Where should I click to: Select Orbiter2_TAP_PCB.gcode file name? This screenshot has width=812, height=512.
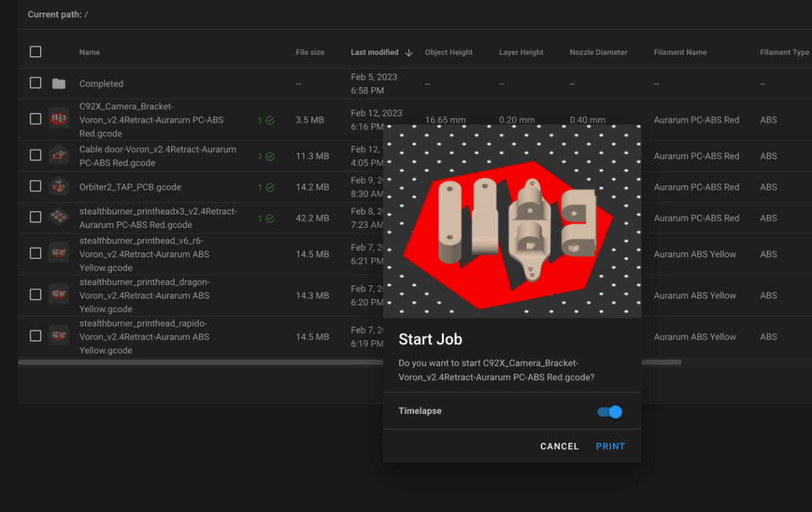(130, 187)
